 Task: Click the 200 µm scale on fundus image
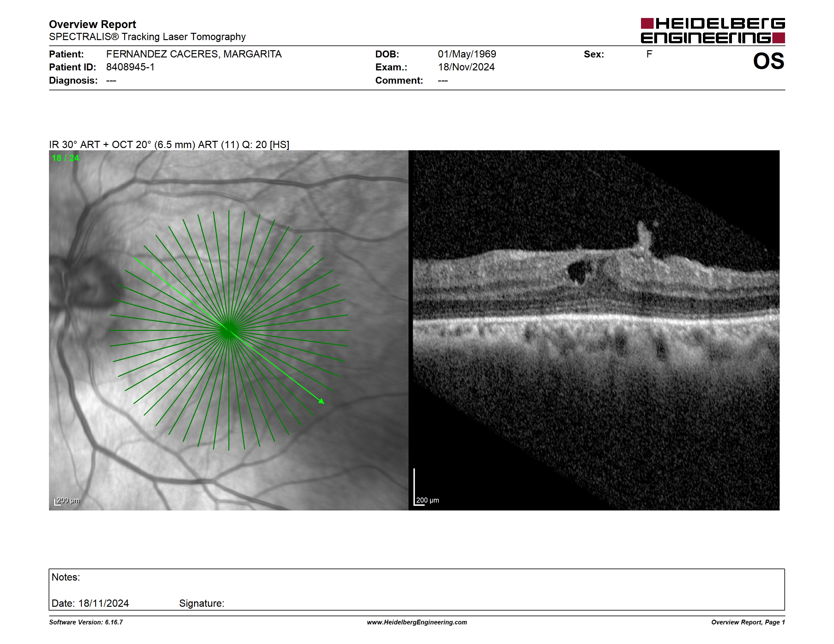click(x=67, y=501)
